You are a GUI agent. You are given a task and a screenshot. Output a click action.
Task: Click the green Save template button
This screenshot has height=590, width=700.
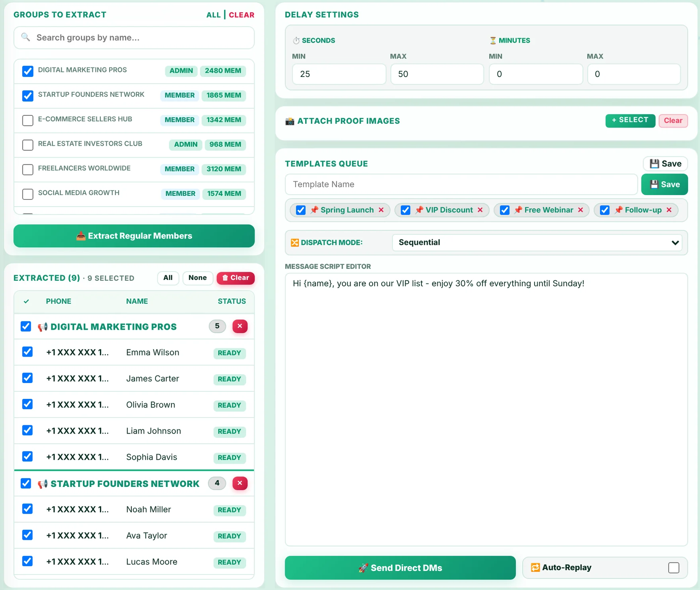[x=664, y=184]
